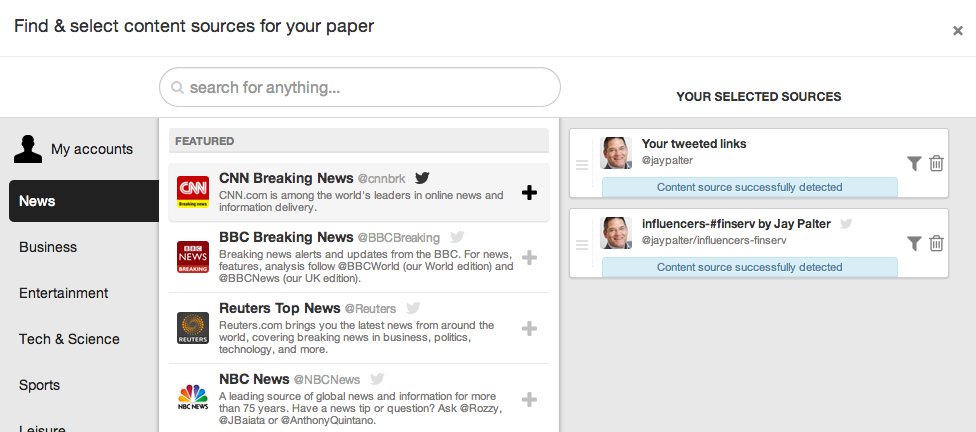Select the Tech & Science category
This screenshot has height=432, width=976.
click(x=69, y=339)
